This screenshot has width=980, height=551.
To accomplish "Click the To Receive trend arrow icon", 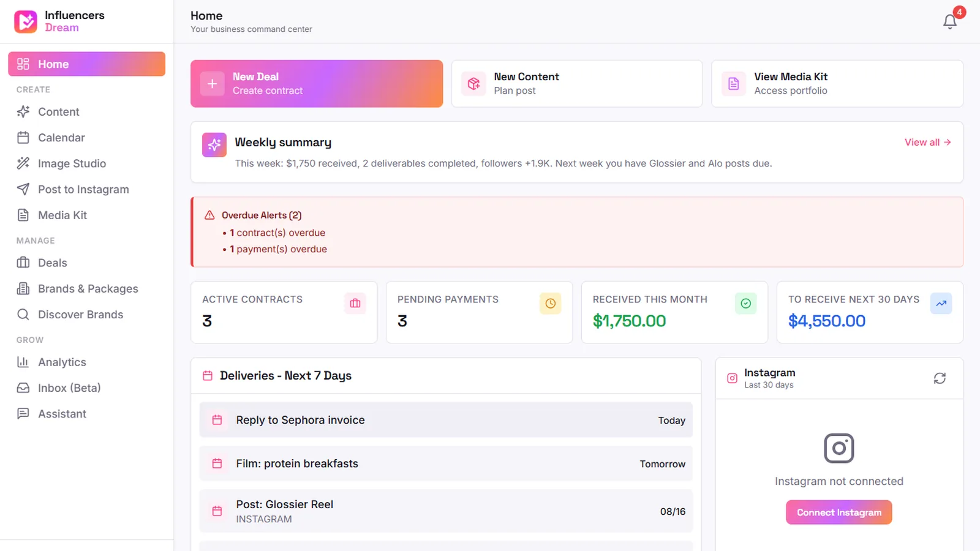I will (x=941, y=303).
